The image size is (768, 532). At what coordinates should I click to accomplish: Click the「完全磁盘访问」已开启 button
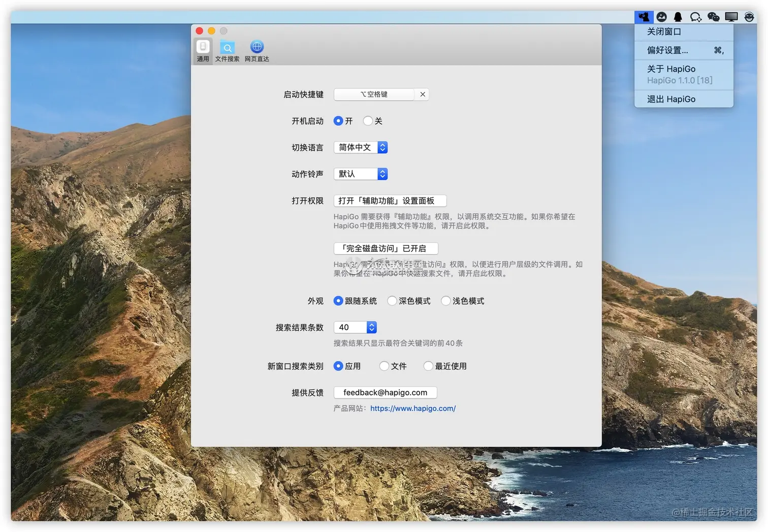[386, 249]
